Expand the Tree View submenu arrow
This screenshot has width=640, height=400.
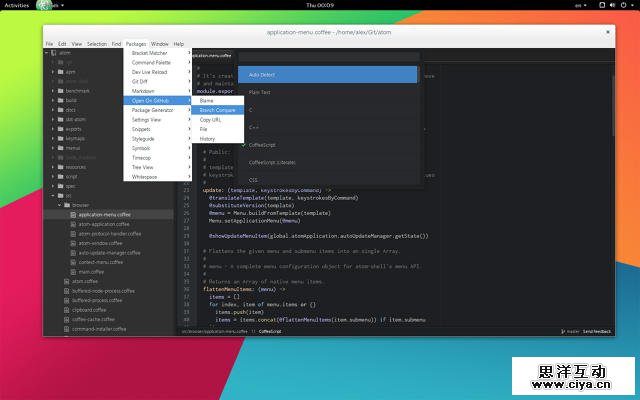click(x=189, y=167)
